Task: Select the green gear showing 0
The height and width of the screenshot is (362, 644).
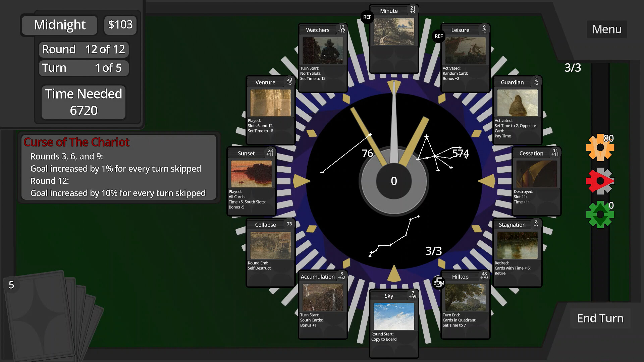Action: click(600, 215)
